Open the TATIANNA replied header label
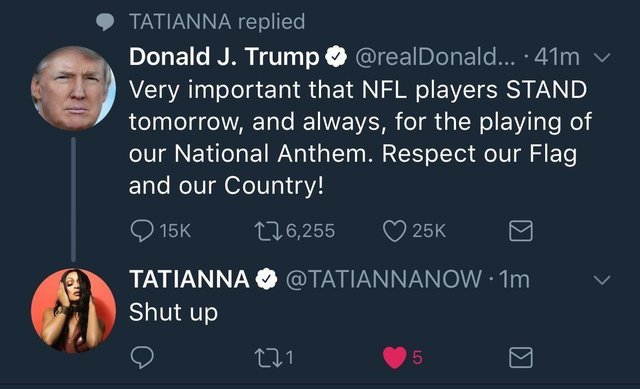 point(217,22)
